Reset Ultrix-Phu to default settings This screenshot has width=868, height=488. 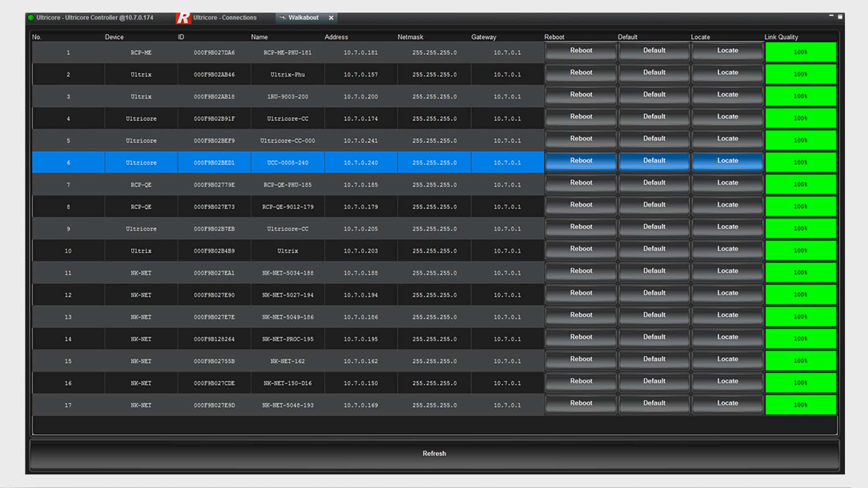pos(654,73)
